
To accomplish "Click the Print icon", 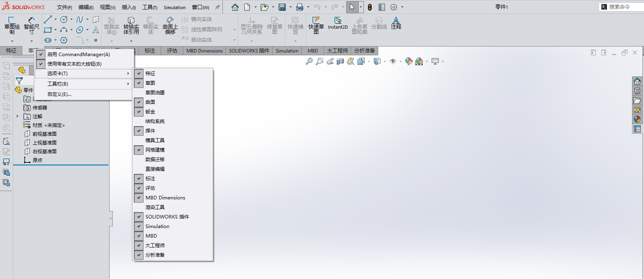I will click(x=300, y=7).
